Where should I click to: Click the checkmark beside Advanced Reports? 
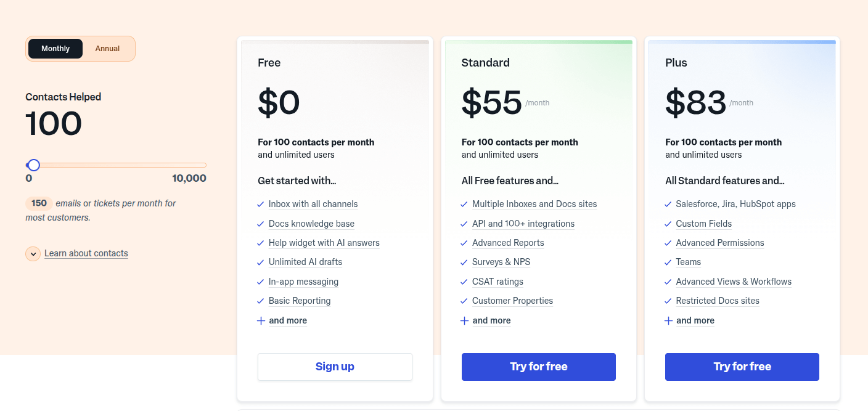(x=464, y=243)
